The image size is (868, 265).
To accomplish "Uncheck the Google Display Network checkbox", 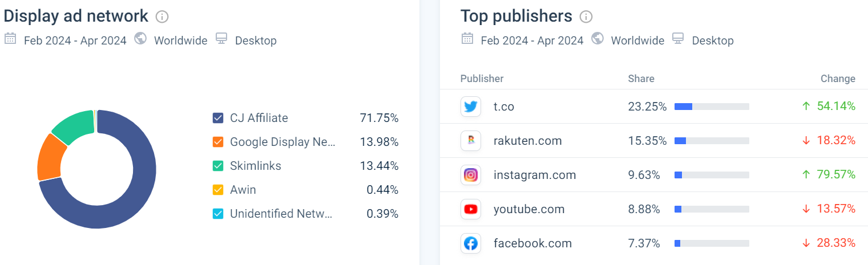I will [x=217, y=142].
